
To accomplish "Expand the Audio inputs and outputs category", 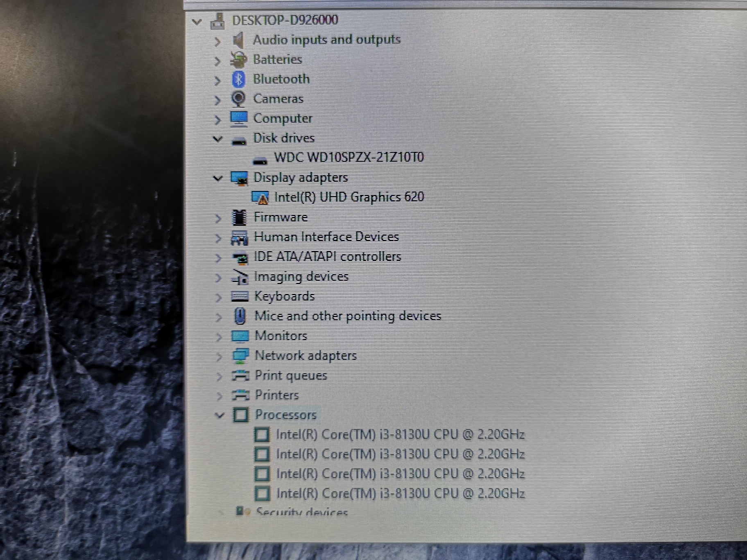I will pyautogui.click(x=218, y=40).
